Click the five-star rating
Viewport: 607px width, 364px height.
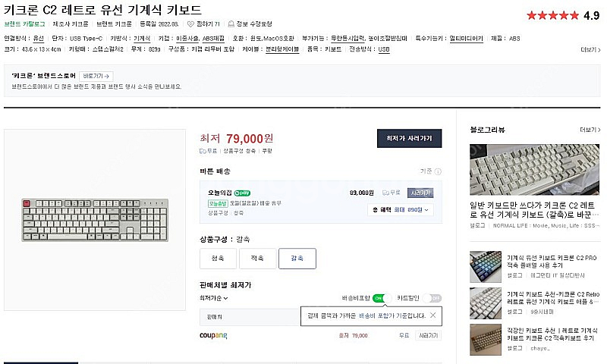tap(553, 15)
